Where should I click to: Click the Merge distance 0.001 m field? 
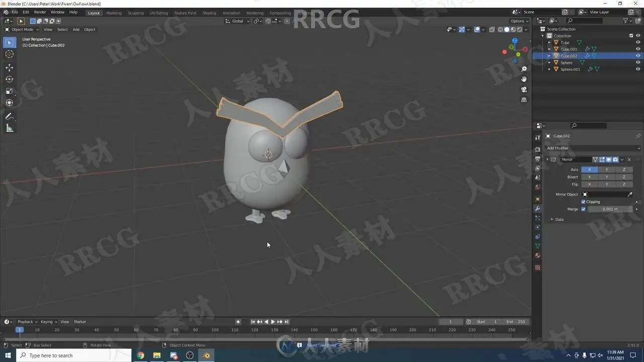pyautogui.click(x=610, y=209)
